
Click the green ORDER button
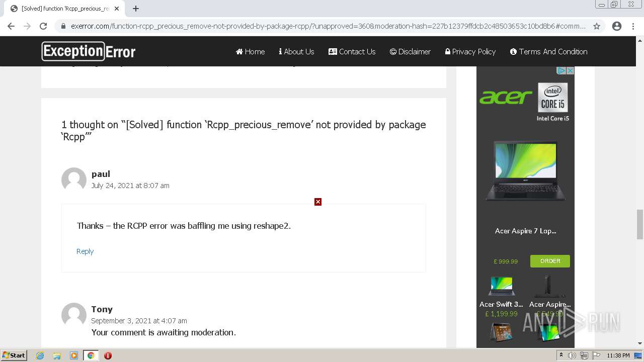pos(550,261)
